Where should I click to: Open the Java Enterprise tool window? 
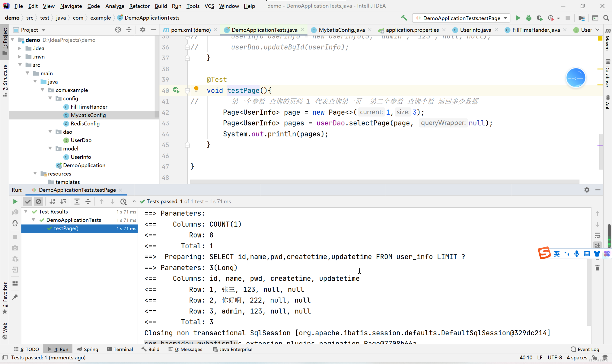pos(232,349)
